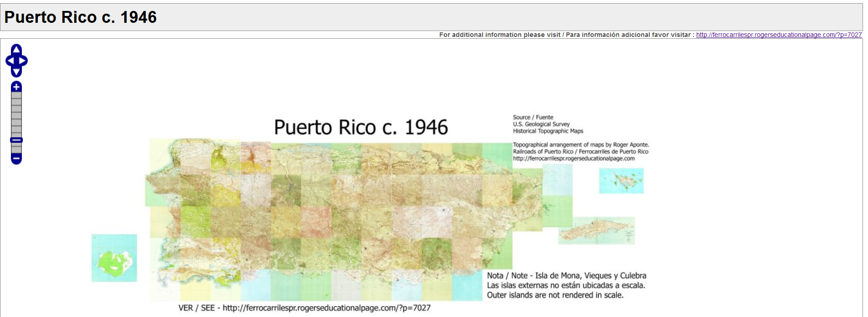The width and height of the screenshot is (868, 317).
Task: Pan the map up with the north arrow
Action: [16, 49]
